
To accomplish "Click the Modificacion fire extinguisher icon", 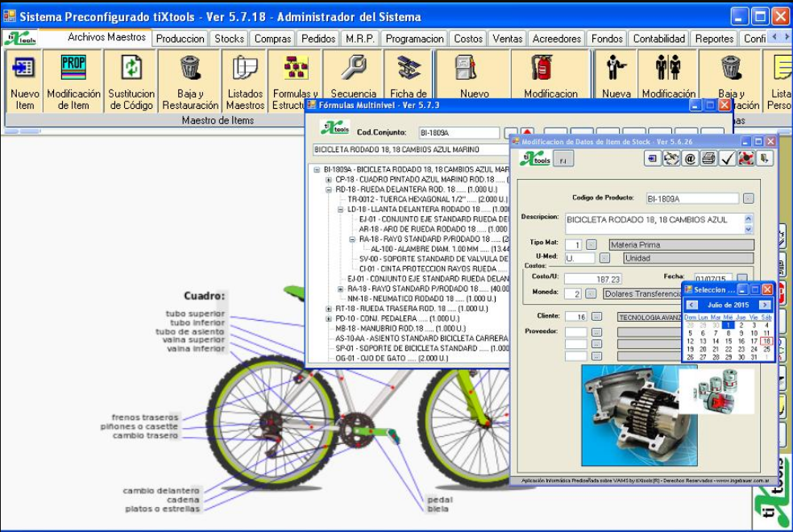I will (x=541, y=67).
